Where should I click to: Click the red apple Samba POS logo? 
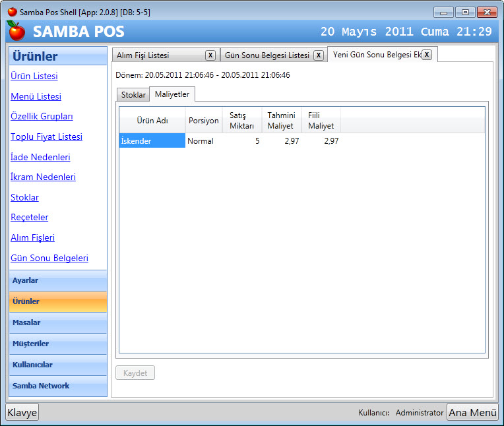pos(16,31)
